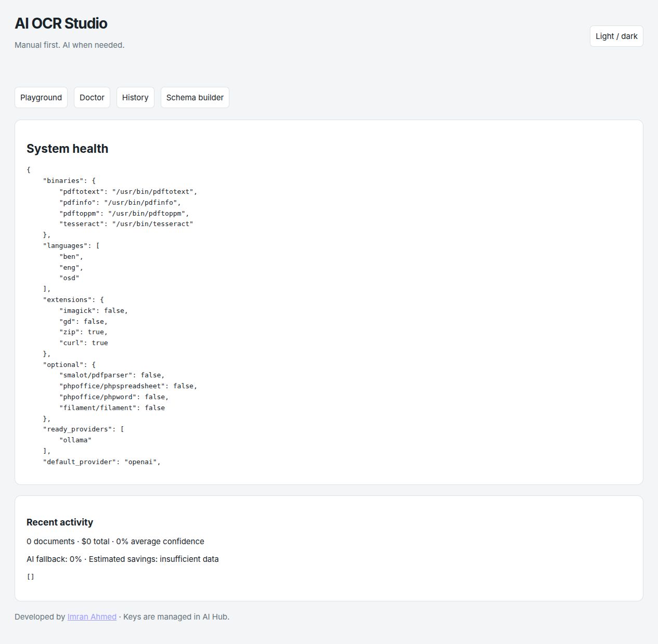Click the "binaries" key line
This screenshot has width=658, height=644.
pyautogui.click(x=69, y=181)
